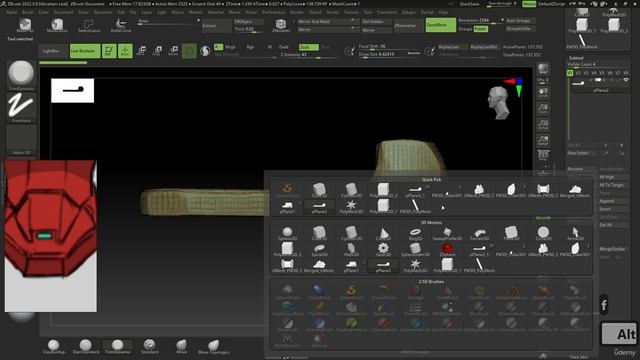
Task: Toggle Polish option beside Groups
Action: click(x=480, y=29)
